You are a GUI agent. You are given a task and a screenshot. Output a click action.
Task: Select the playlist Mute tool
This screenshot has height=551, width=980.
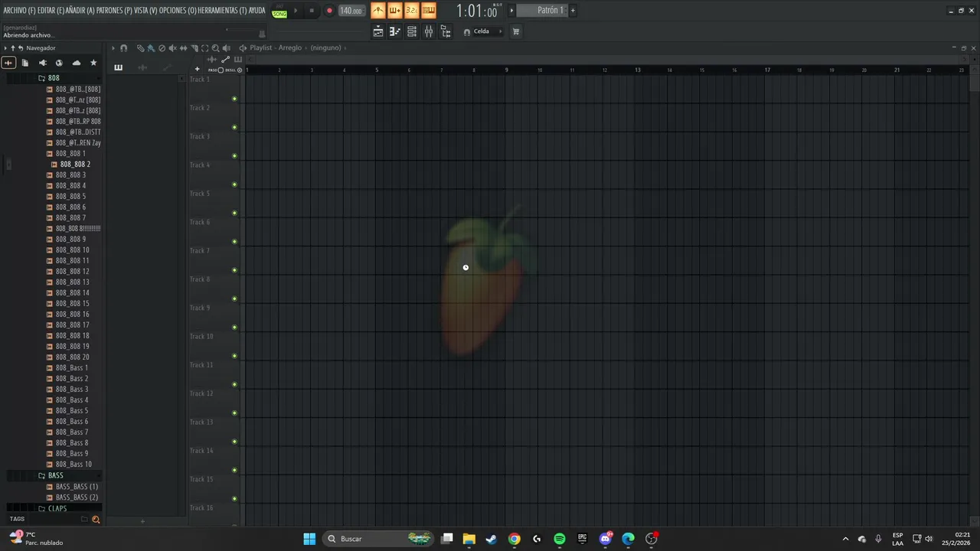point(172,47)
